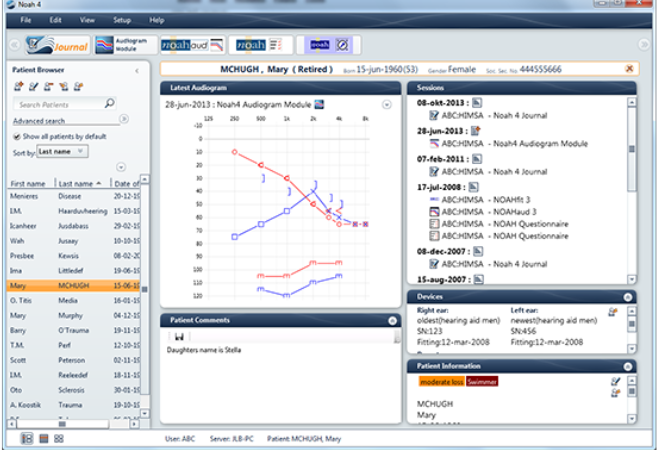Collapse the Devices panel

click(x=627, y=297)
